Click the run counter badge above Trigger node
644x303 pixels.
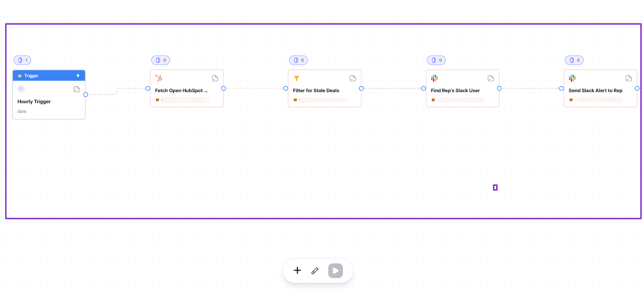point(22,60)
